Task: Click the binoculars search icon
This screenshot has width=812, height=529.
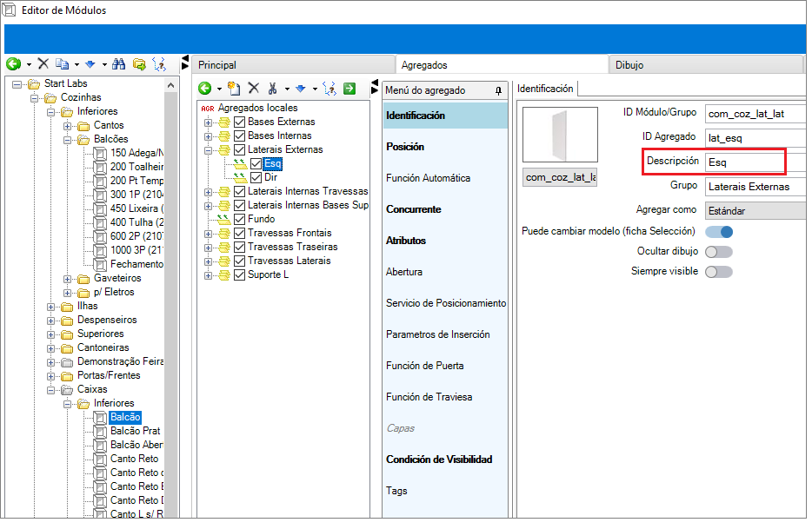Action: click(118, 63)
